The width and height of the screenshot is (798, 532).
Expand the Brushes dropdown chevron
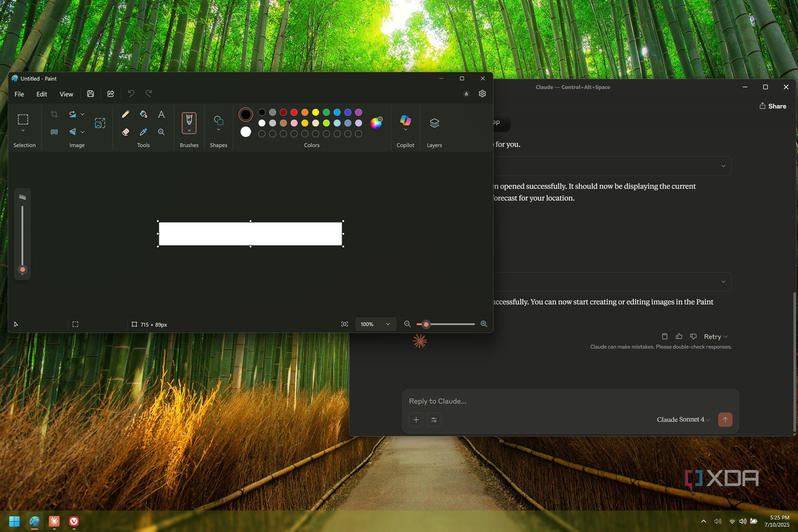(189, 130)
